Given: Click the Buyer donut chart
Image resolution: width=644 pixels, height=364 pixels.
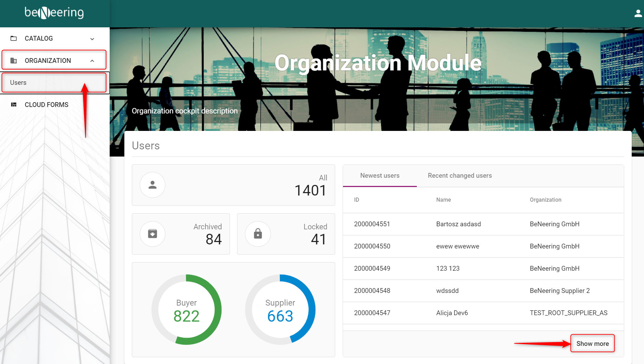Looking at the screenshot, I should point(187,310).
